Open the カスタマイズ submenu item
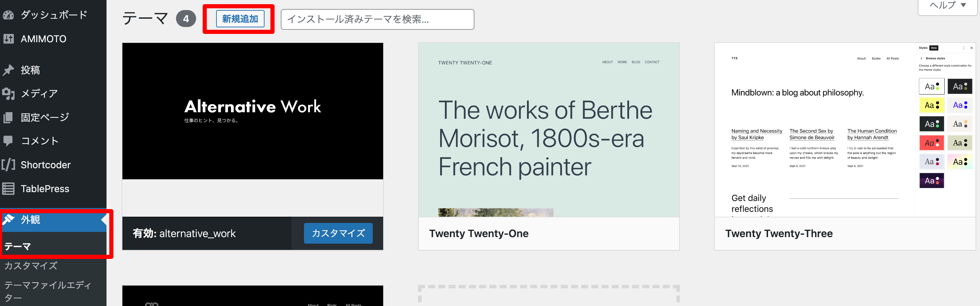Image resolution: width=980 pixels, height=306 pixels. pos(31,265)
